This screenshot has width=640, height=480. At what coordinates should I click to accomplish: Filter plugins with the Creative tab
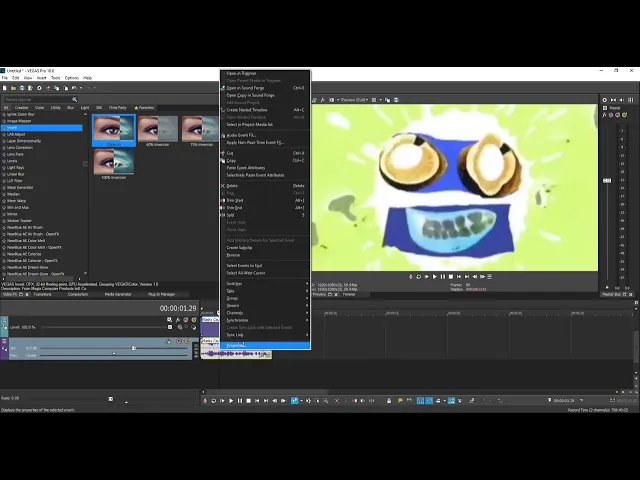(22, 108)
